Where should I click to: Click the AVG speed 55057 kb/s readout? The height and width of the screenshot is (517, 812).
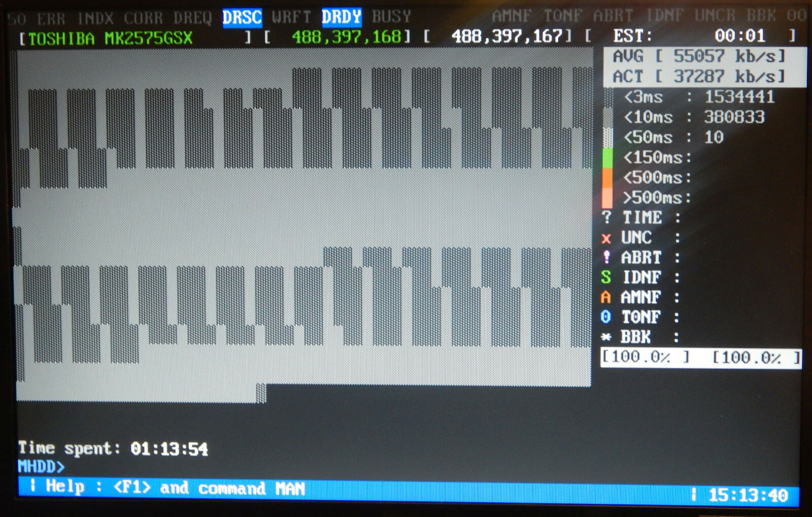click(x=699, y=56)
